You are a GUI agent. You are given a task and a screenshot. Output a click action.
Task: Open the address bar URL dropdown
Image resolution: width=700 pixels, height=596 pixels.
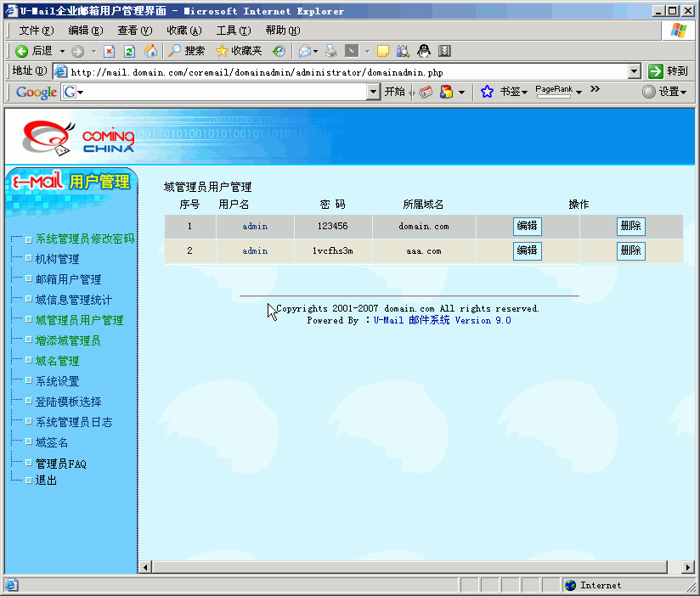(634, 72)
